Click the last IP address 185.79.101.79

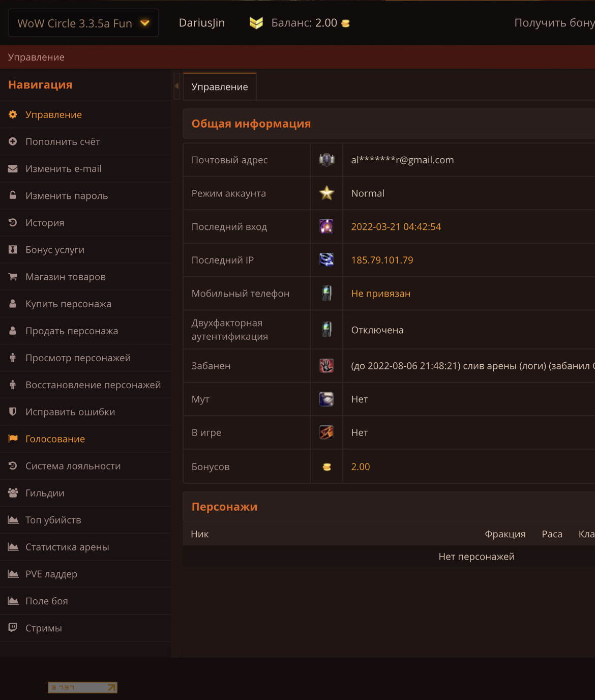(x=382, y=260)
